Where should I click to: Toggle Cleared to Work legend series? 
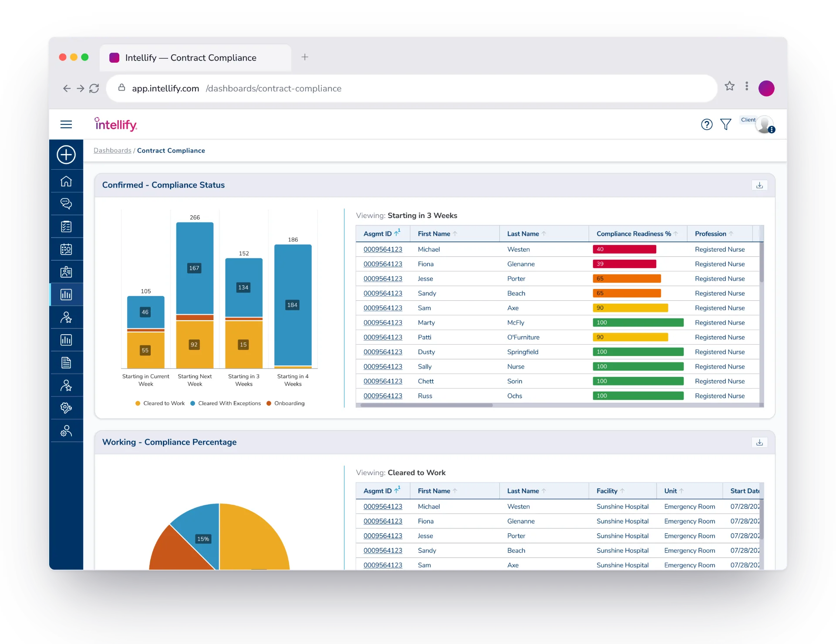160,403
